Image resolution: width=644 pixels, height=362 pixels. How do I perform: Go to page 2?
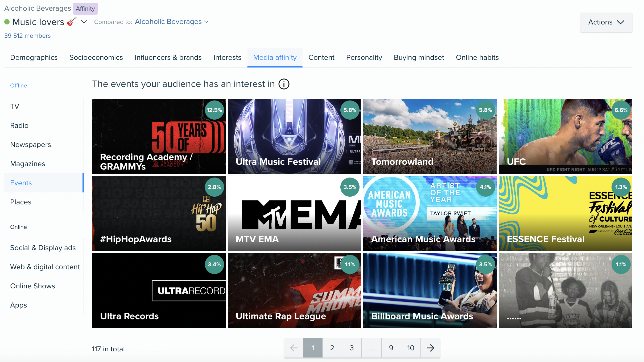[332, 348]
